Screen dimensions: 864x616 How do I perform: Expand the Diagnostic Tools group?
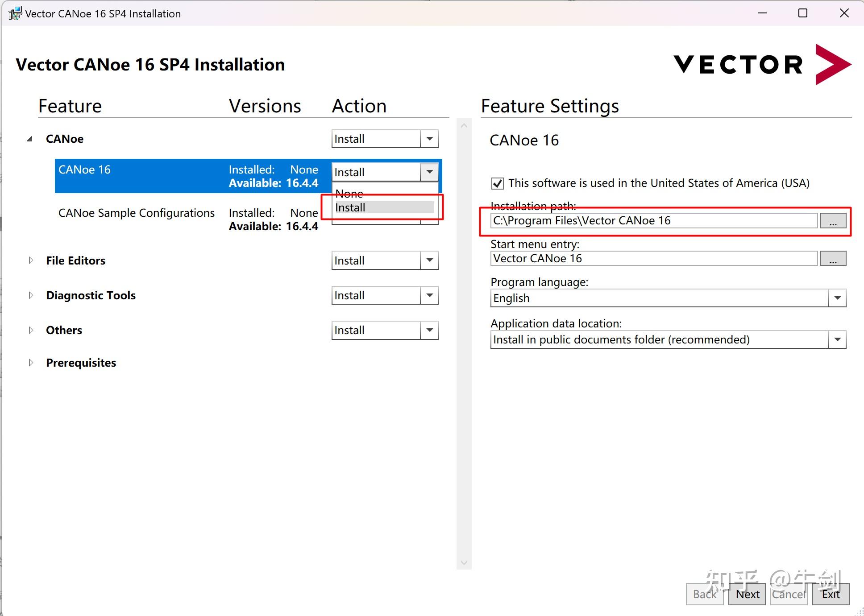click(31, 295)
